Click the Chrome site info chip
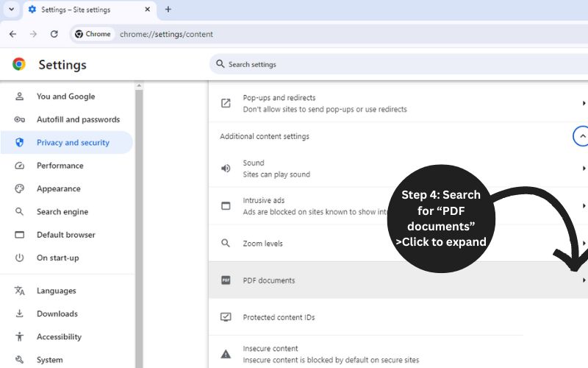Image resolution: width=588 pixels, height=368 pixels. (93, 34)
